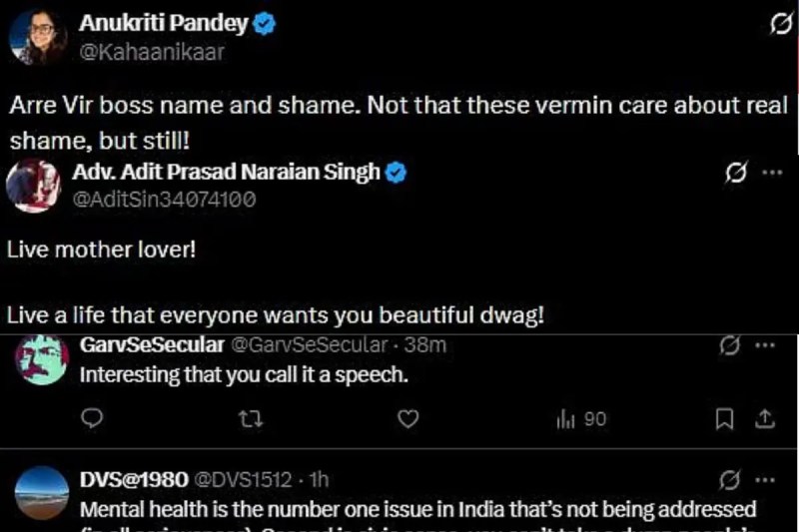This screenshot has width=799, height=532.
Task: Open Anukriti Pandey's profile via her name
Action: (163, 25)
